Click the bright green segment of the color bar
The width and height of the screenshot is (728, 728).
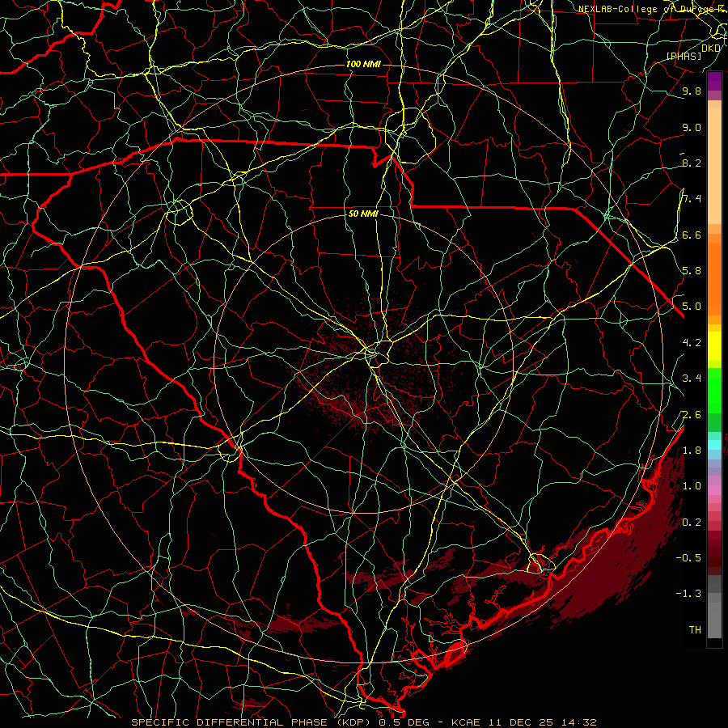pyautogui.click(x=714, y=391)
